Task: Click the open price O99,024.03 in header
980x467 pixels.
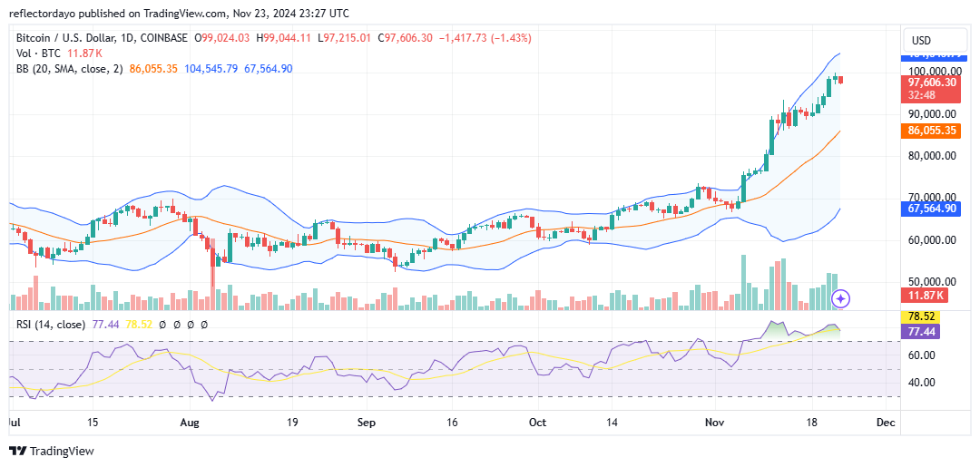Action: click(223, 38)
